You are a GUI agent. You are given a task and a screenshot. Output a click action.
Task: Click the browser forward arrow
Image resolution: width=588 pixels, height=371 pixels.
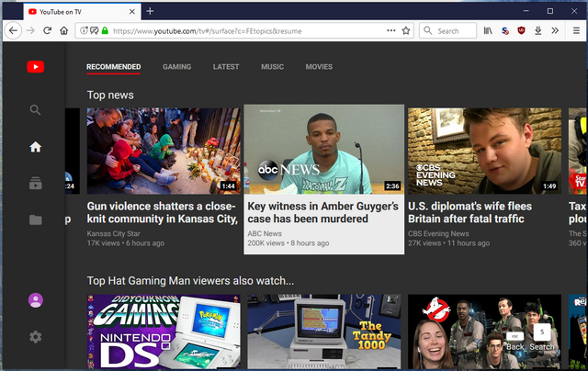click(x=30, y=30)
